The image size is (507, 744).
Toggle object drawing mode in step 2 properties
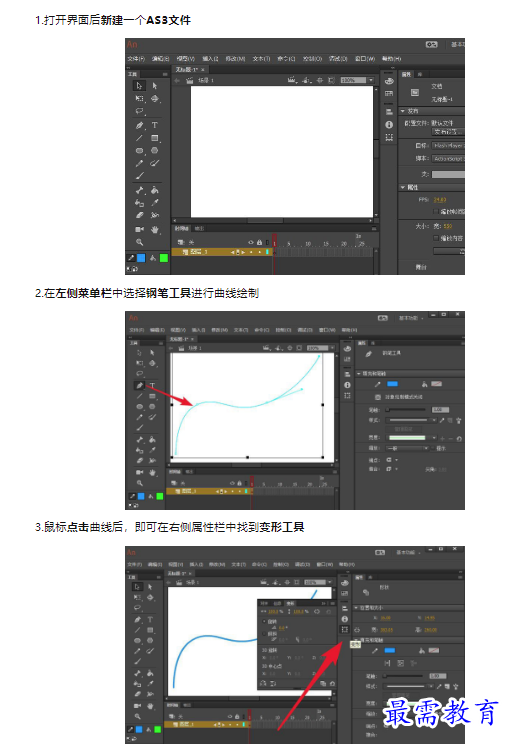(378, 397)
